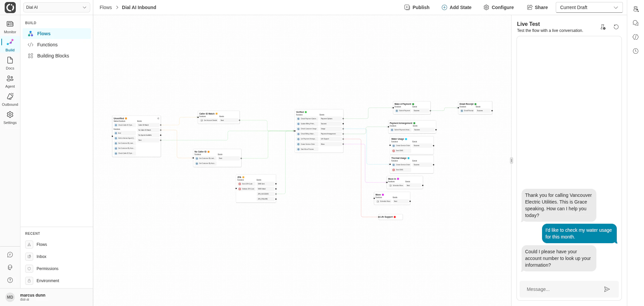
Task: Select the Life Support node
Action: (391, 217)
